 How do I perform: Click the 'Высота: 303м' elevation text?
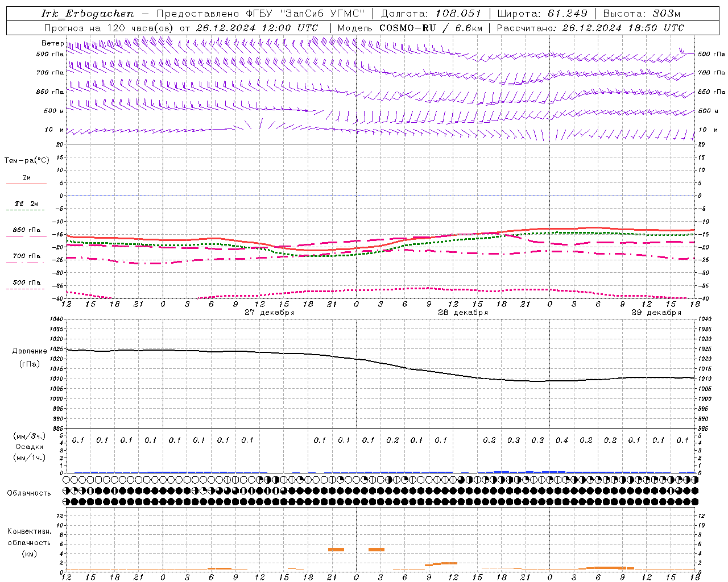[642, 14]
